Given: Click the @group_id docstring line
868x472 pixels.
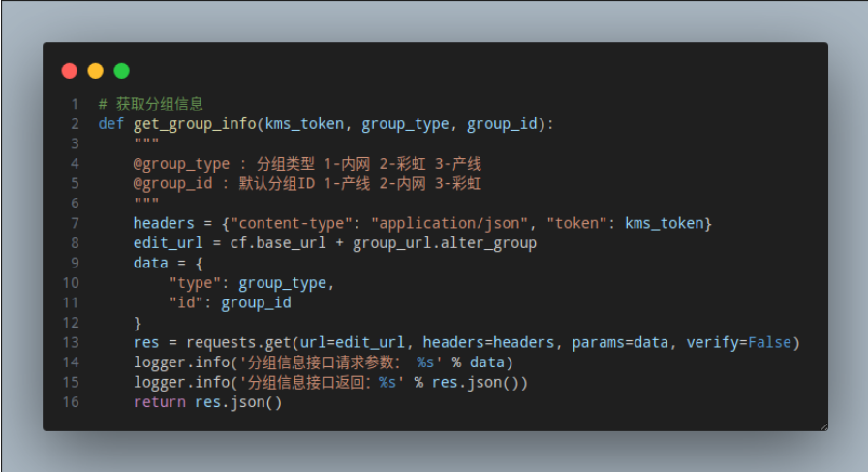Looking at the screenshot, I should (x=307, y=184).
